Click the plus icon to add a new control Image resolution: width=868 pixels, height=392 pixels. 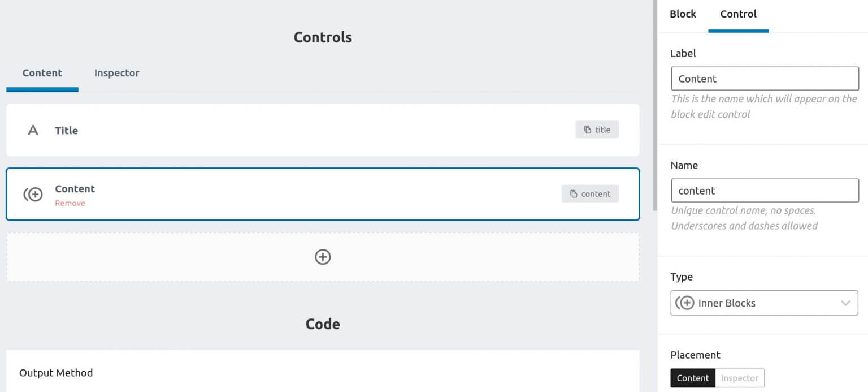(323, 257)
